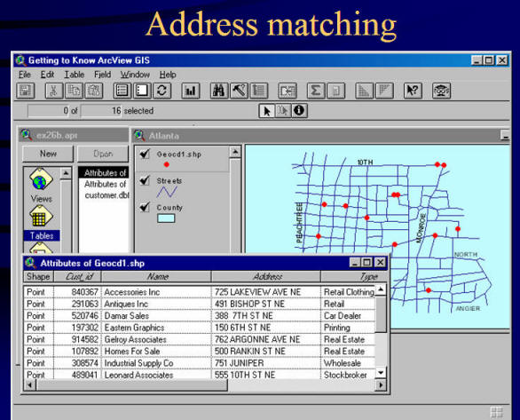
Task: Open the Edit menu
Action: 47,75
